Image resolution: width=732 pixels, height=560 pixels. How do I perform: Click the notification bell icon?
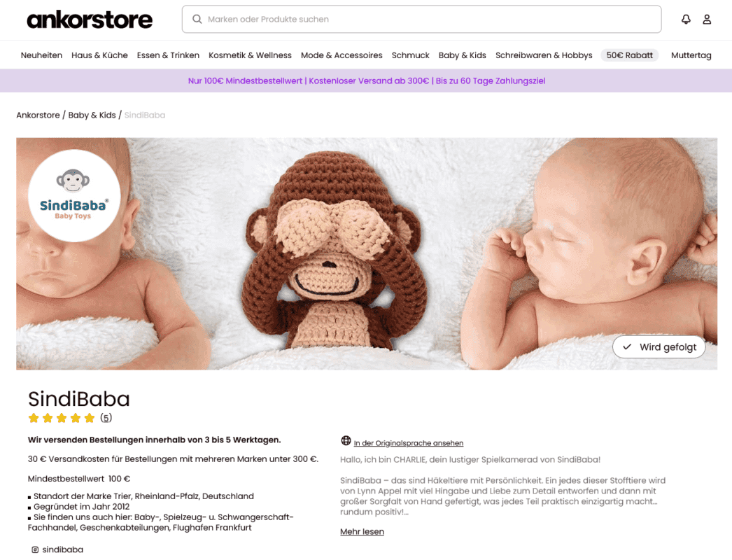[686, 19]
